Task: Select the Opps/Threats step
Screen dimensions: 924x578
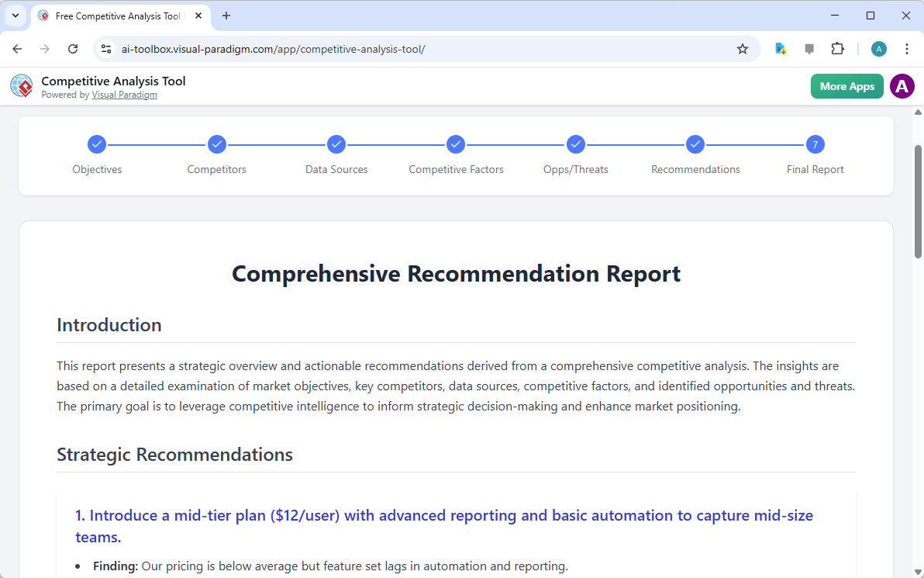Action: coord(576,144)
